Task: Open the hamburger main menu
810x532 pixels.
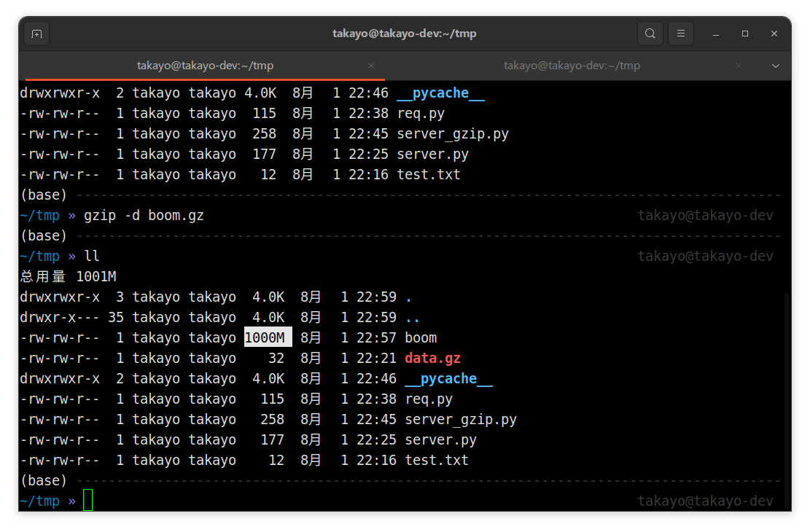Action: (681, 34)
